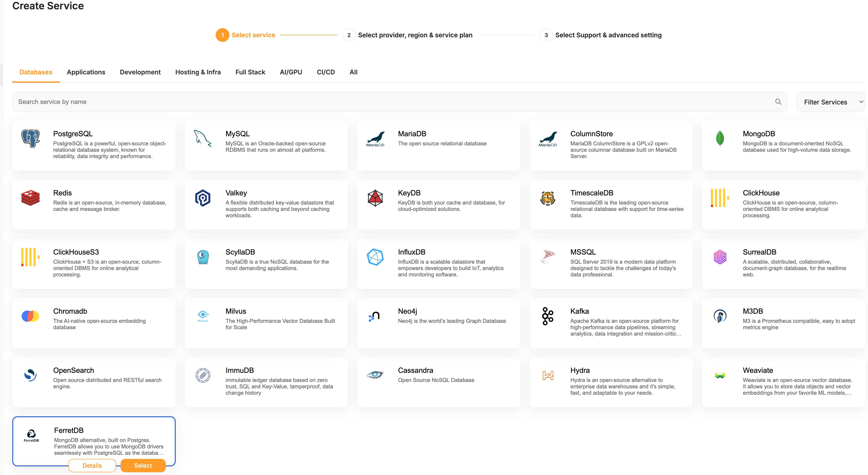
Task: Click the PostgreSQL elephant icon
Action: 30,139
